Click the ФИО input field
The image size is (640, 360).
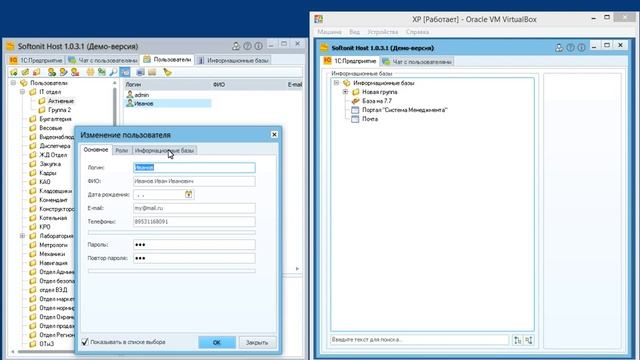[x=194, y=181]
